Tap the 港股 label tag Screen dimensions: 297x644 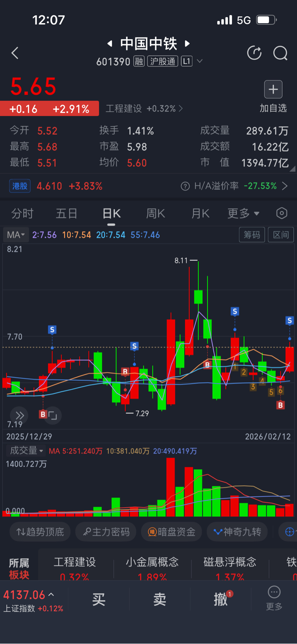point(20,186)
